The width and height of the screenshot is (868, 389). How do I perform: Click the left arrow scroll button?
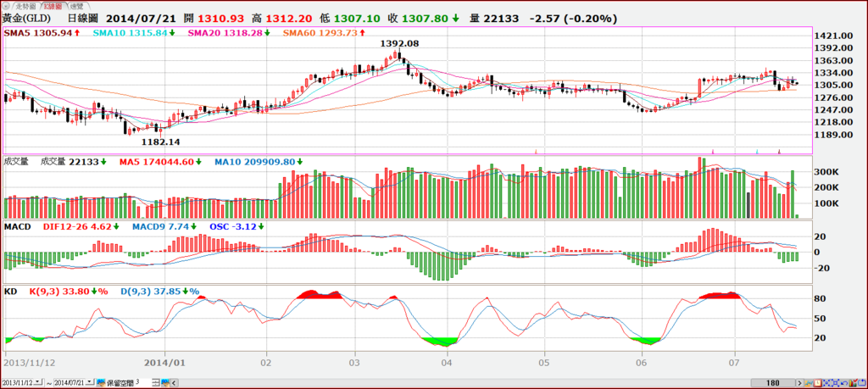[174, 382]
